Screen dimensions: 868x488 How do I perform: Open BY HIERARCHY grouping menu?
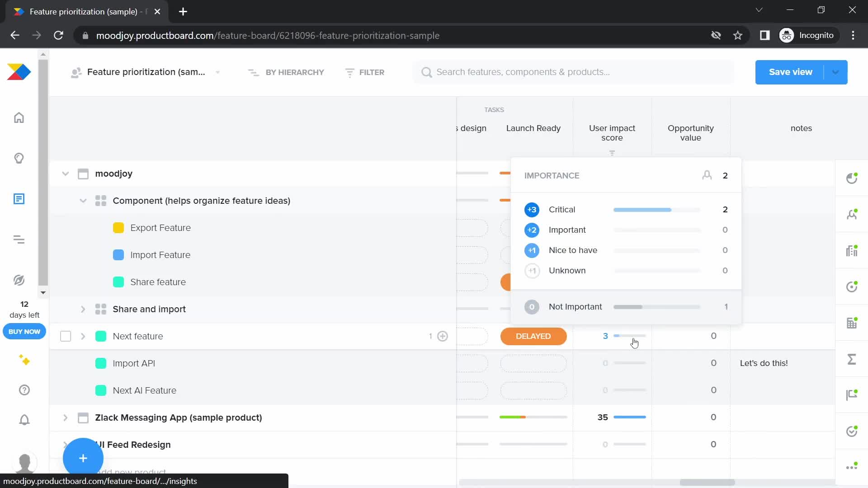tap(286, 72)
